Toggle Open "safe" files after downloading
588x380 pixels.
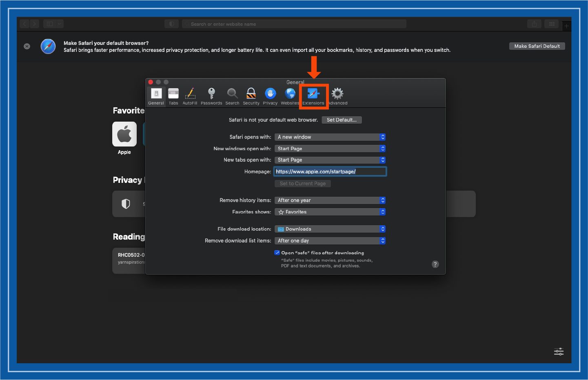point(277,253)
